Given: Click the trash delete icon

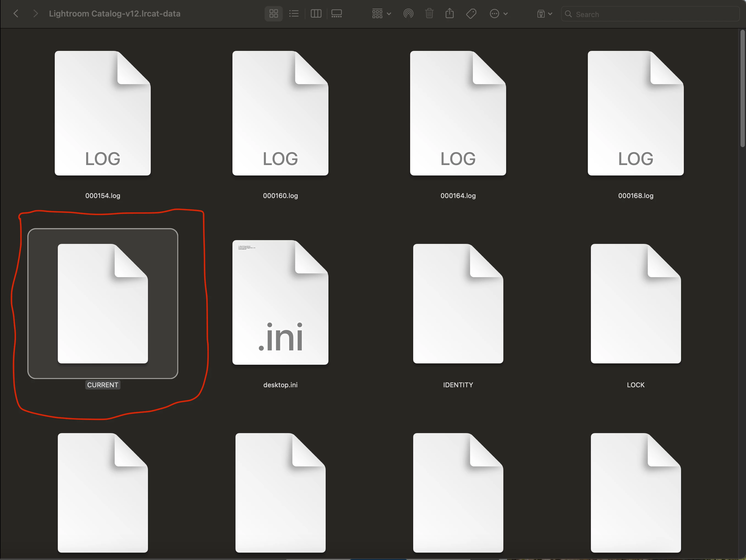Looking at the screenshot, I should click(429, 14).
